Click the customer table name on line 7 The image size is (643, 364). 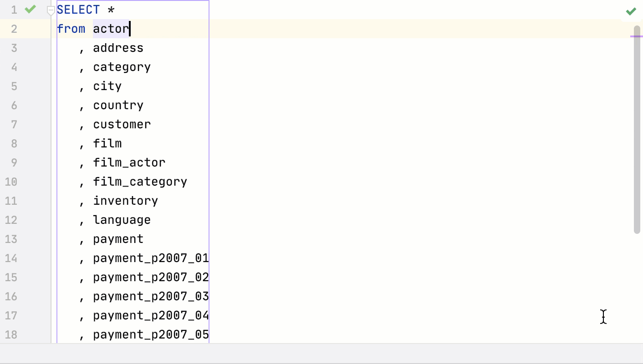pyautogui.click(x=122, y=124)
